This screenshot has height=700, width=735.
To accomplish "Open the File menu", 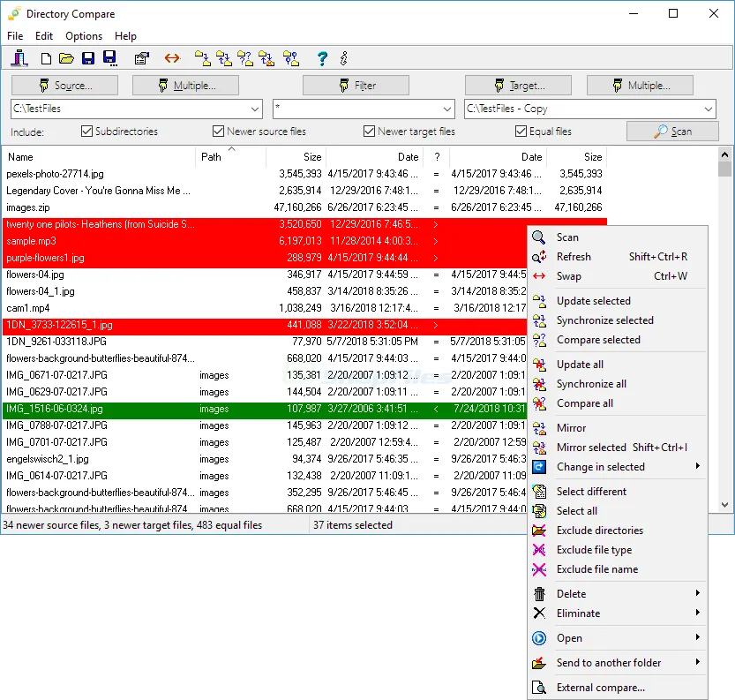I will coord(15,36).
